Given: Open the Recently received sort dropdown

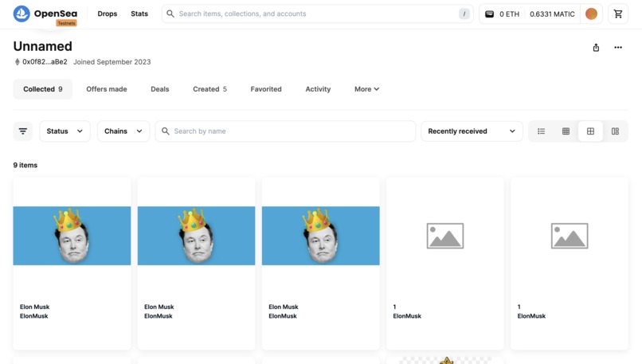Looking at the screenshot, I should pyautogui.click(x=472, y=131).
